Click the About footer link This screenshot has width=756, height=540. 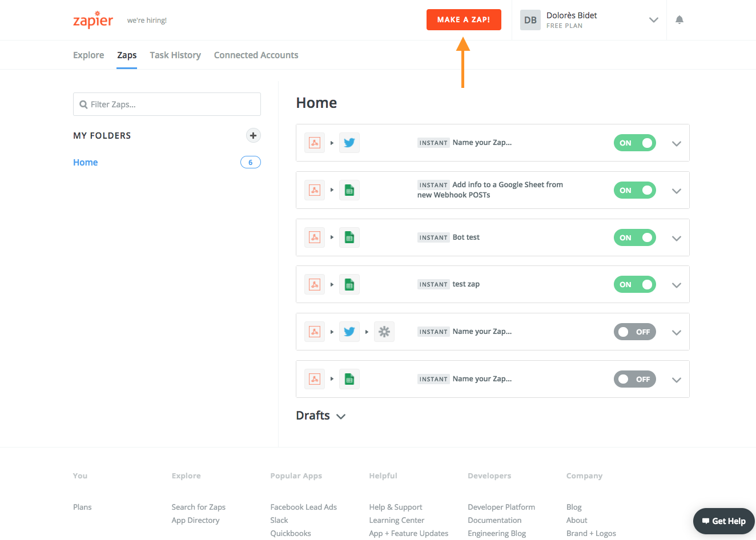[577, 520]
